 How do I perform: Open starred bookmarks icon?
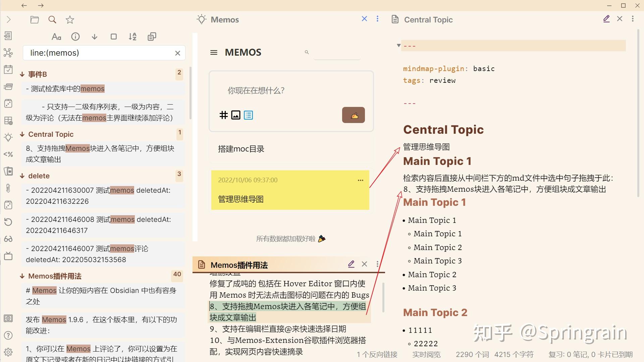[x=70, y=20]
